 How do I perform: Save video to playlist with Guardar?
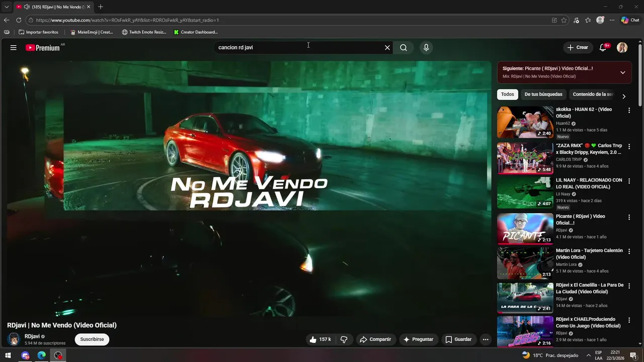coord(458,339)
